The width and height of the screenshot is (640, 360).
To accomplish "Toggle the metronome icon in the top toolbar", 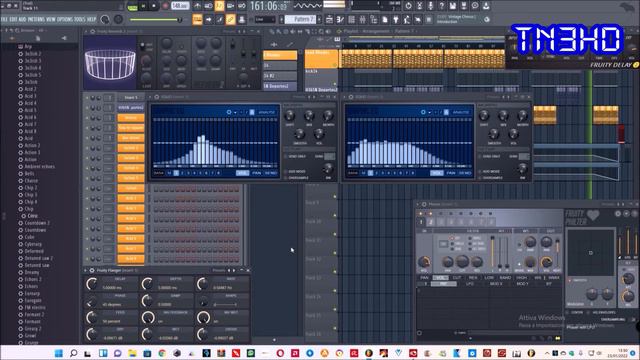I will tap(197, 6).
